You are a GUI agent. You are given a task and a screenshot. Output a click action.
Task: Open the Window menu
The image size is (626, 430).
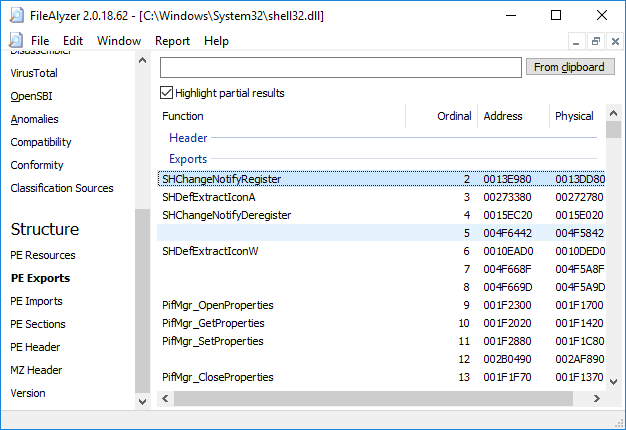click(119, 41)
